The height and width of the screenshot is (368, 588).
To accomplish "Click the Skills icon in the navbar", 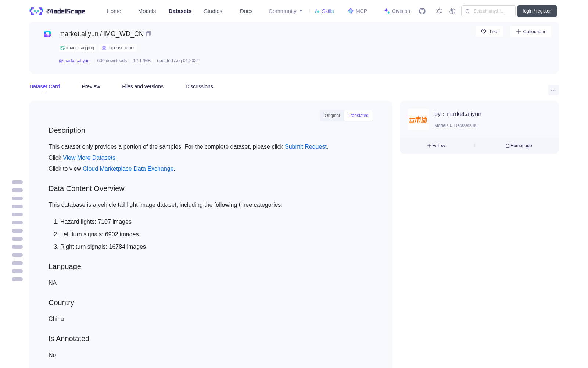I will (317, 11).
